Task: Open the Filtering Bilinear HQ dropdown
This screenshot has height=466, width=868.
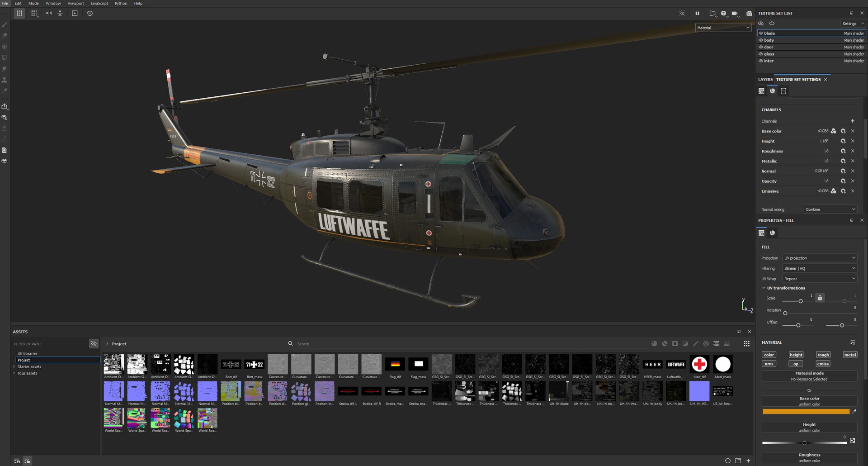Action: (820, 268)
